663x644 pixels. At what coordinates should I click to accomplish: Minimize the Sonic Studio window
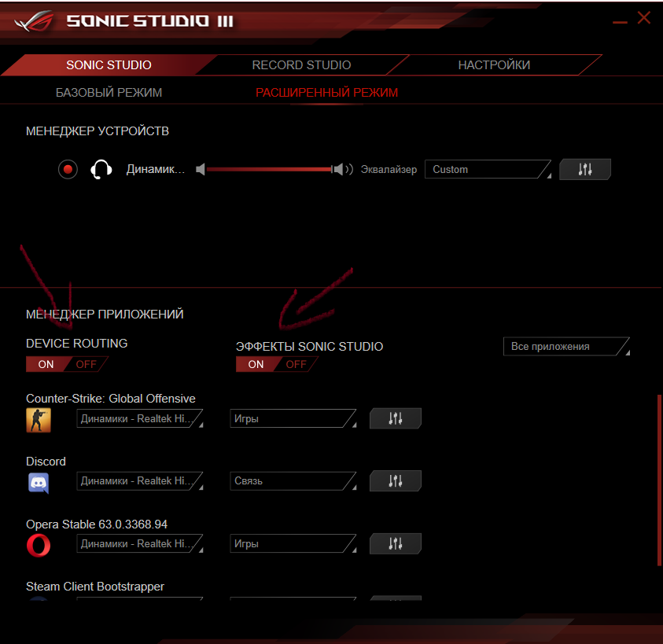click(x=620, y=21)
